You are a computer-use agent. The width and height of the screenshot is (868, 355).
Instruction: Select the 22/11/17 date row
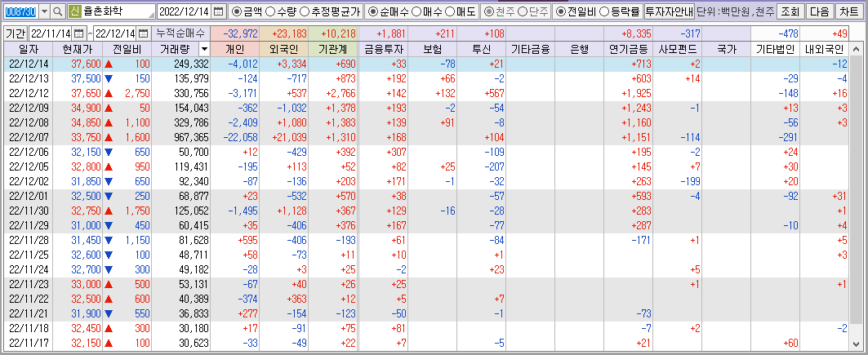tap(428, 344)
